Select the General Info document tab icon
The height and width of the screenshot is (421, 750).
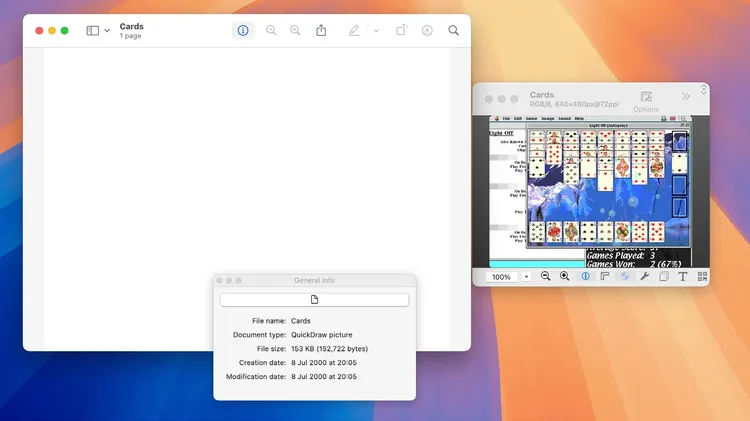(x=314, y=299)
